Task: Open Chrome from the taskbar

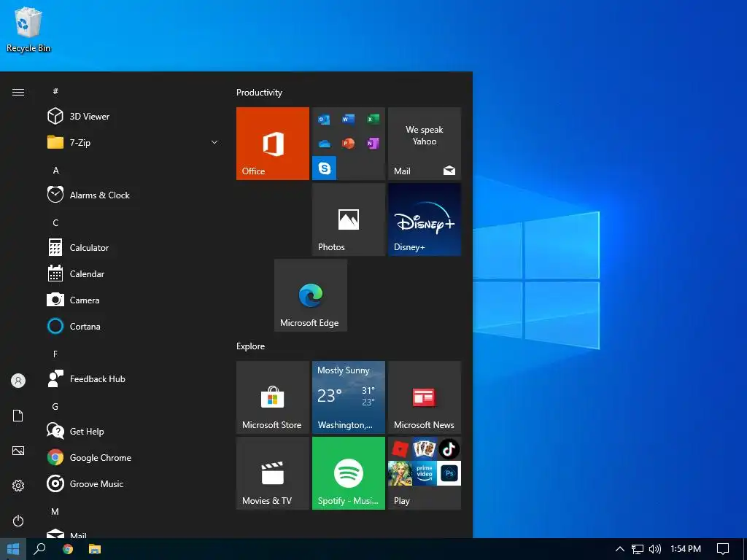Action: pos(68,549)
